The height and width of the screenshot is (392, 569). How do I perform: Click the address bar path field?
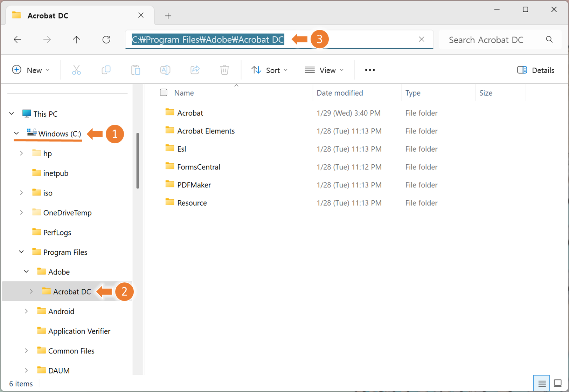tap(279, 40)
